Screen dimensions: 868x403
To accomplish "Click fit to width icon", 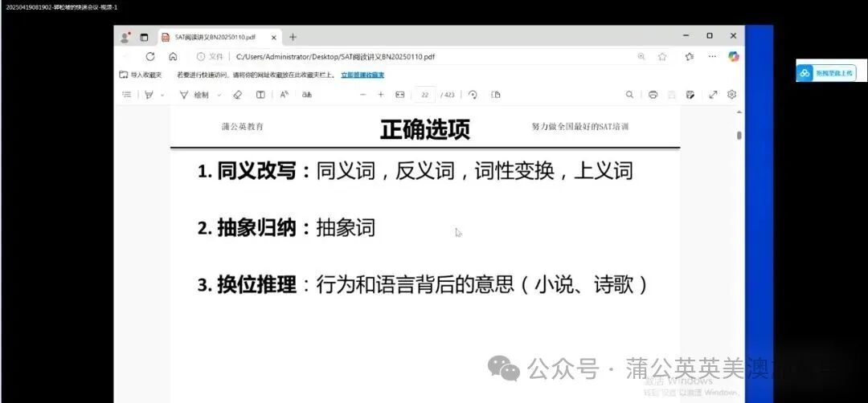I will point(399,95).
